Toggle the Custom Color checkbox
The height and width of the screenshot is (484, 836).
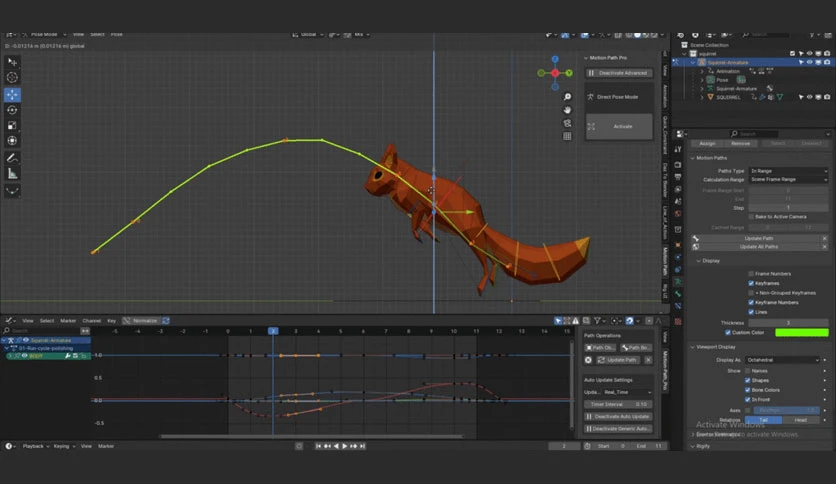click(728, 333)
